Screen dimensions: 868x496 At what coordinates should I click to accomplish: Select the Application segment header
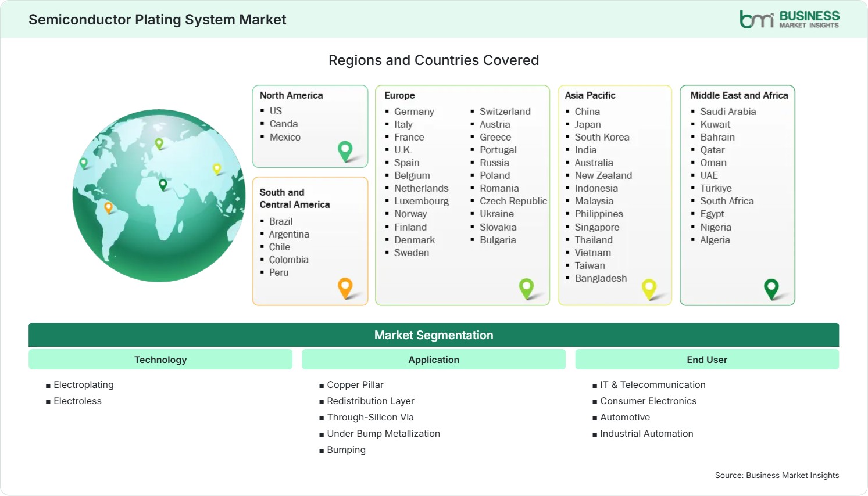tap(434, 360)
